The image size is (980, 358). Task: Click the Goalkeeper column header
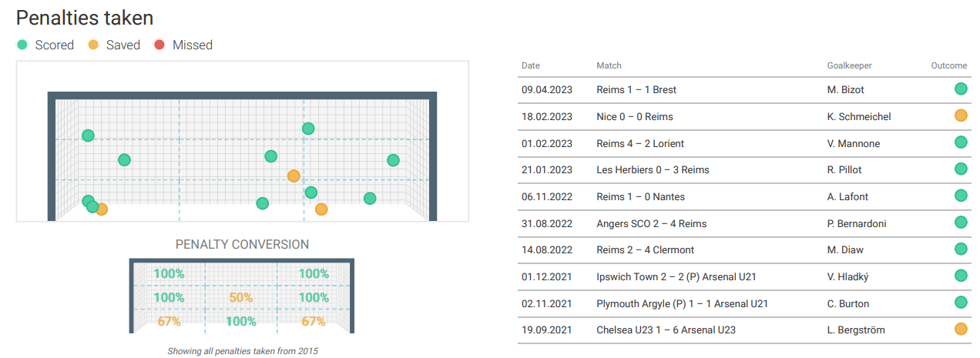click(849, 65)
